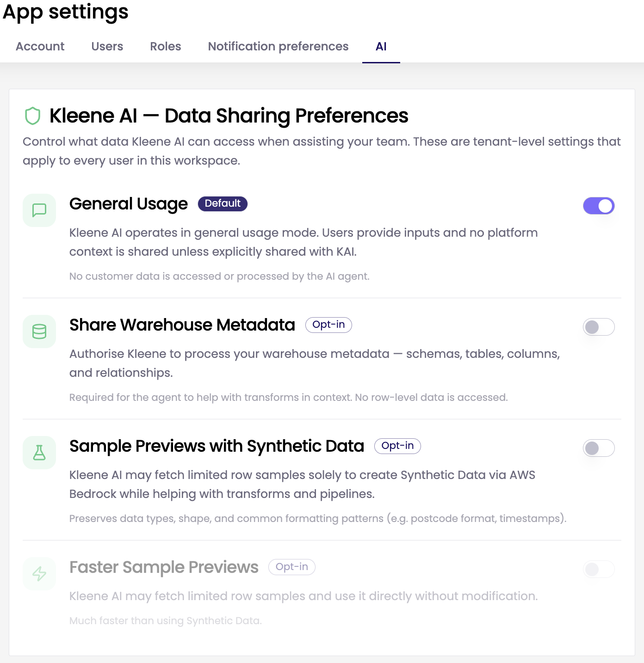Click the 'Authorise Kleene to process' description
Screen dimensions: 644x663
pyautogui.click(x=315, y=363)
